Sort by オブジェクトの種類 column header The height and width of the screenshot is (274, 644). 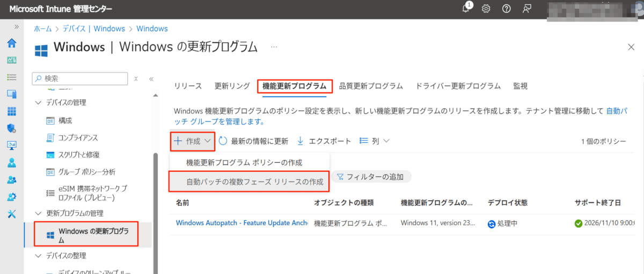click(343, 203)
